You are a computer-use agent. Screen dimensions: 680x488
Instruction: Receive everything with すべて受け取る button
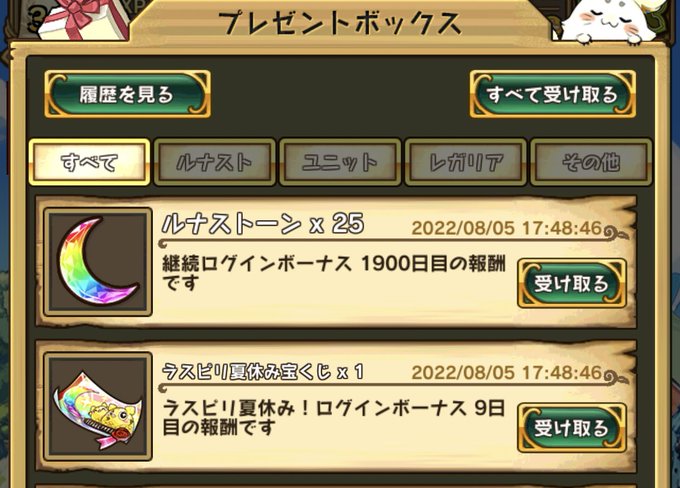(552, 94)
